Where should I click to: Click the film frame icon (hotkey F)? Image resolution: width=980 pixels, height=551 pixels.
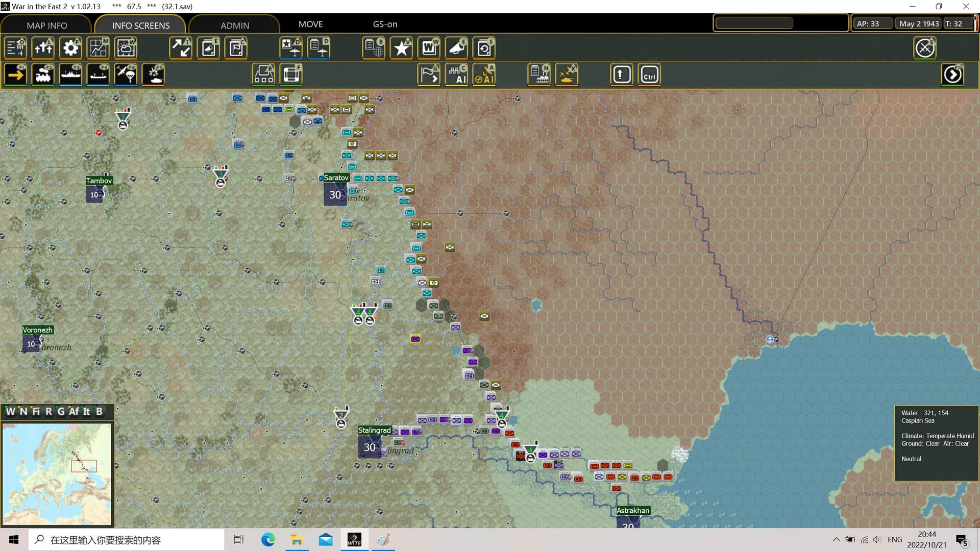tap(291, 75)
